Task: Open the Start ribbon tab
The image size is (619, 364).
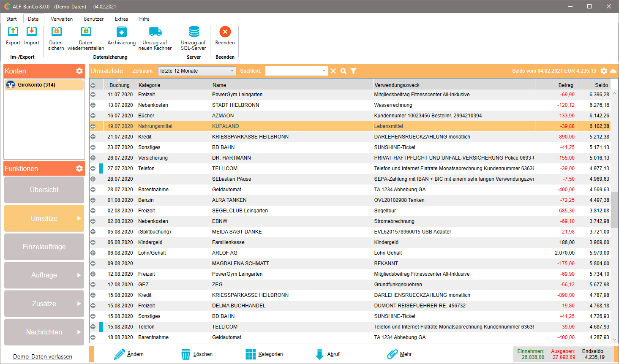Action: coord(12,19)
